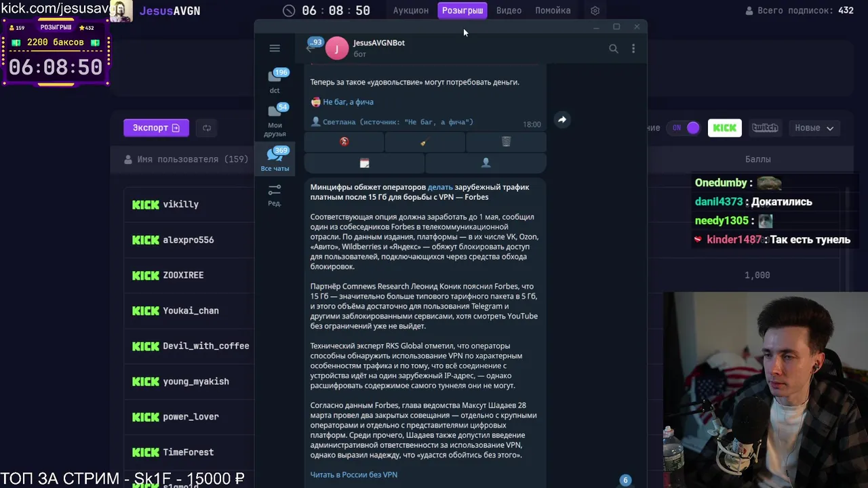Screen dimensions: 868x488
Task: Go back using the Telegram back arrow
Action: pos(310,48)
